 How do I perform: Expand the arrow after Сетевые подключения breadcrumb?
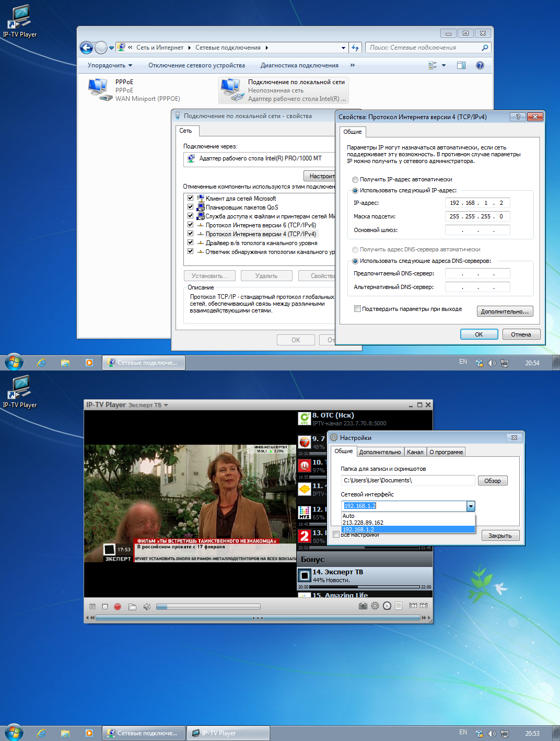[x=266, y=48]
